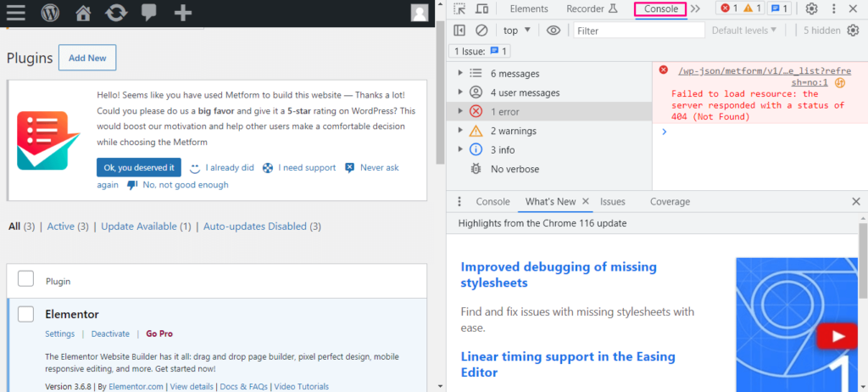Click Ok, you deserved it button
Viewport: 868px width, 392px height.
pos(139,167)
